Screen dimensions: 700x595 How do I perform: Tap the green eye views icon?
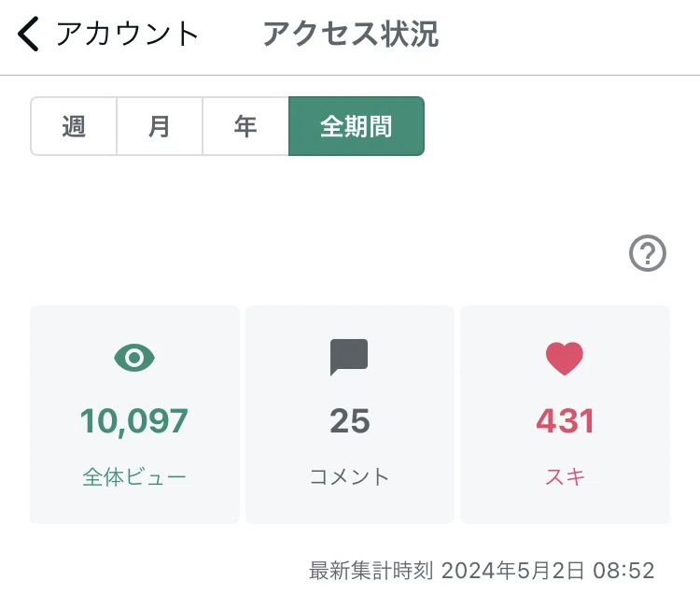[134, 358]
